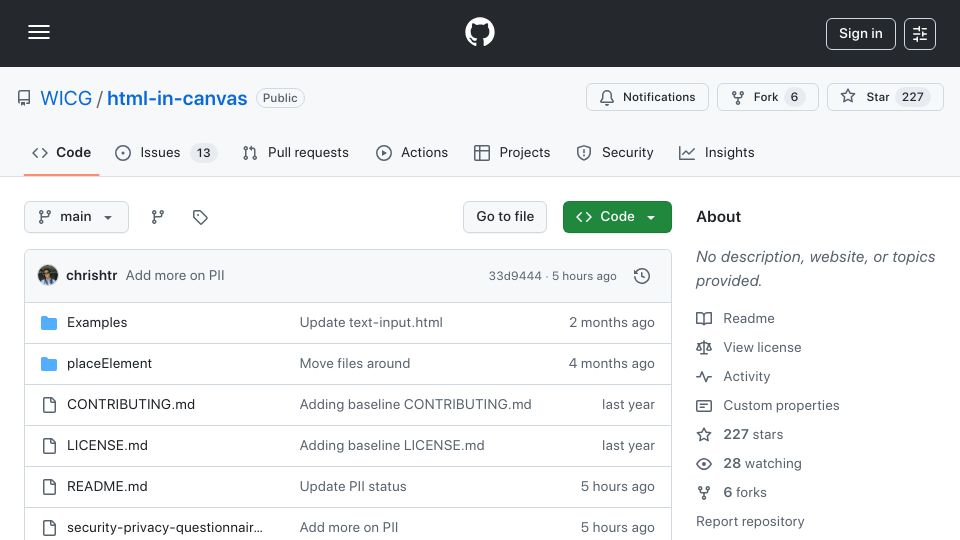Open the 'Update text-input.html' commit message
The image size is (960, 540).
[371, 323]
